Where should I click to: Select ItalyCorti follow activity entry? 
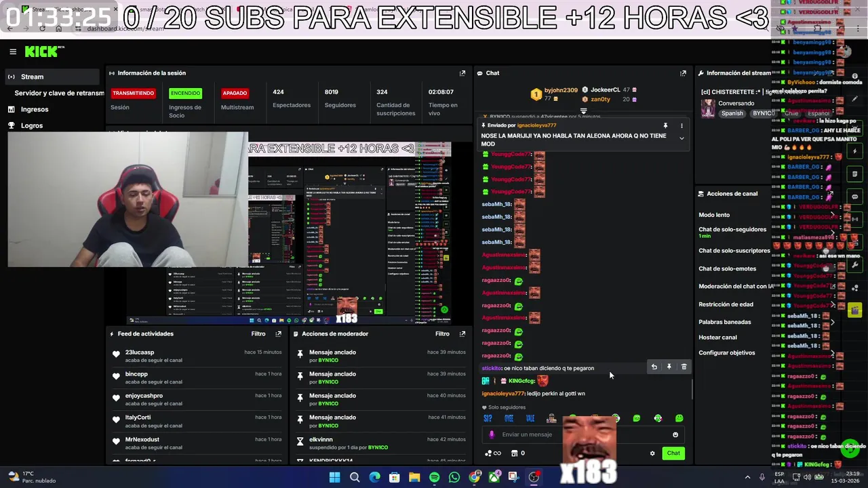click(x=197, y=421)
